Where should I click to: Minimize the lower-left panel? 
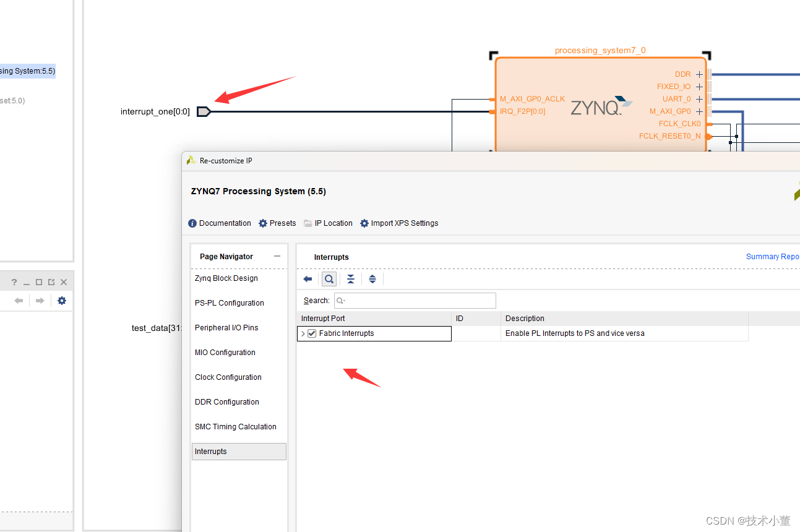point(27,282)
